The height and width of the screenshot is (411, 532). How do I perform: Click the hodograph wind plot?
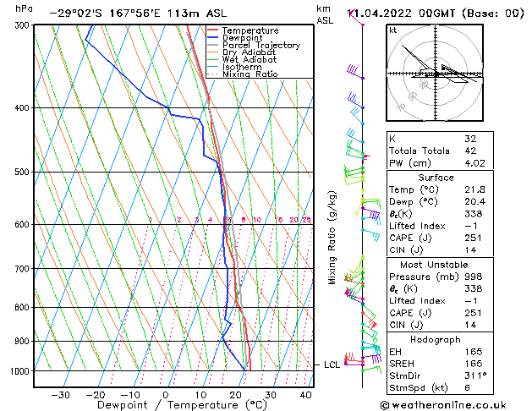pyautogui.click(x=435, y=73)
